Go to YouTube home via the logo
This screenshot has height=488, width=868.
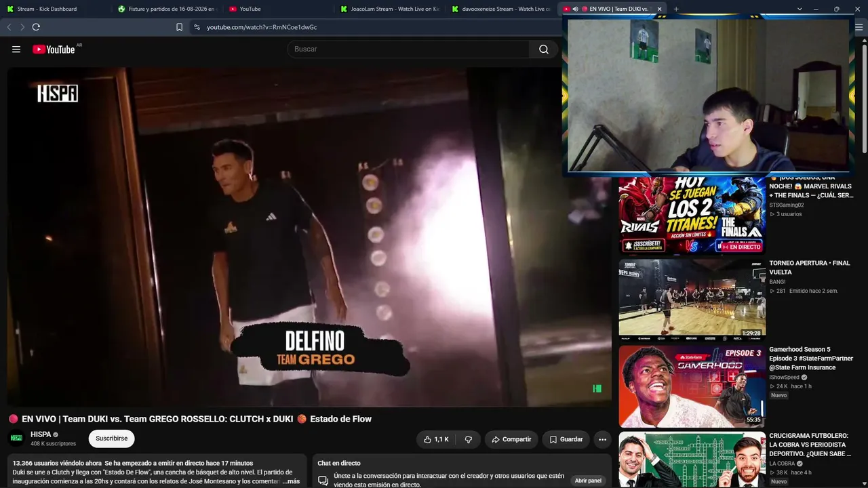coord(54,49)
